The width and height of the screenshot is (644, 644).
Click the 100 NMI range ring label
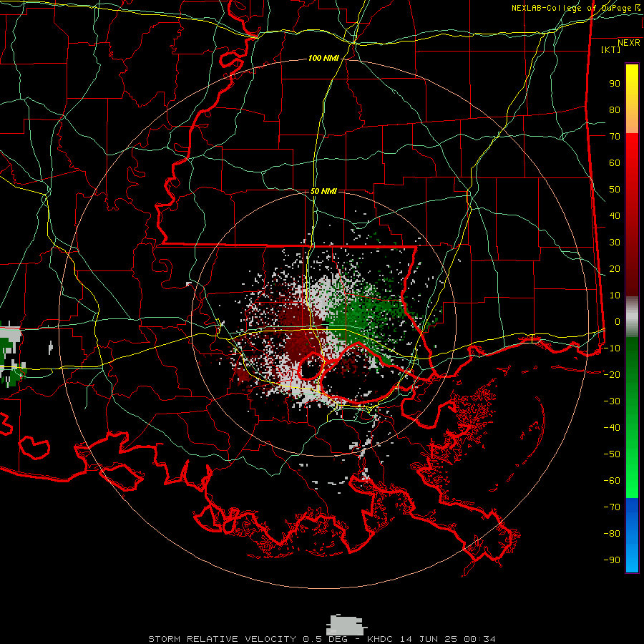click(x=323, y=59)
